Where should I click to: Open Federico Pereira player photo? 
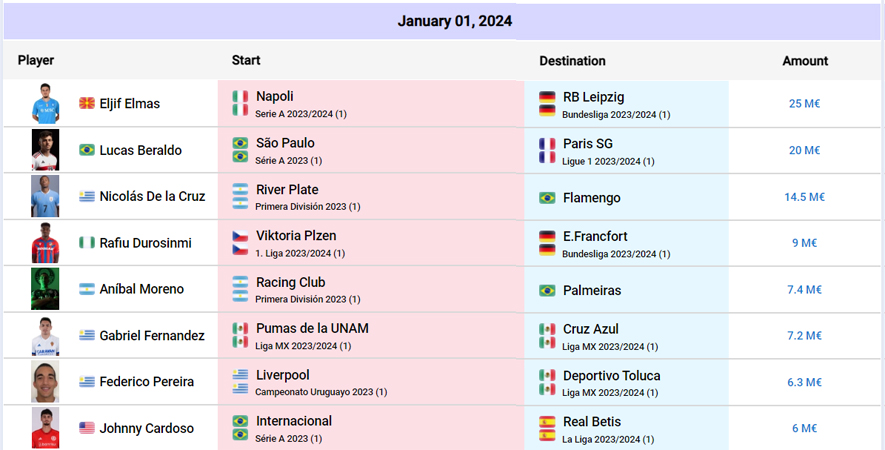45,382
